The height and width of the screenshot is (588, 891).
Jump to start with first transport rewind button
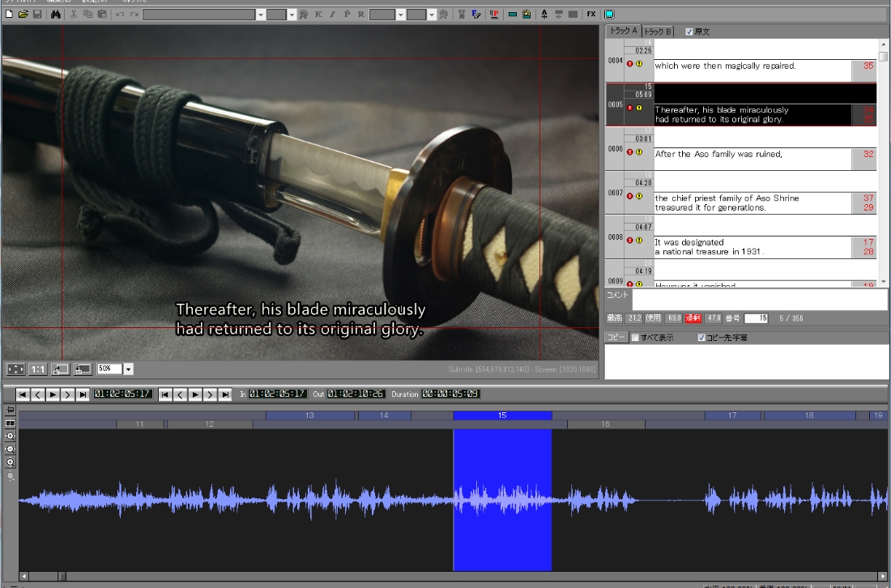click(x=23, y=394)
